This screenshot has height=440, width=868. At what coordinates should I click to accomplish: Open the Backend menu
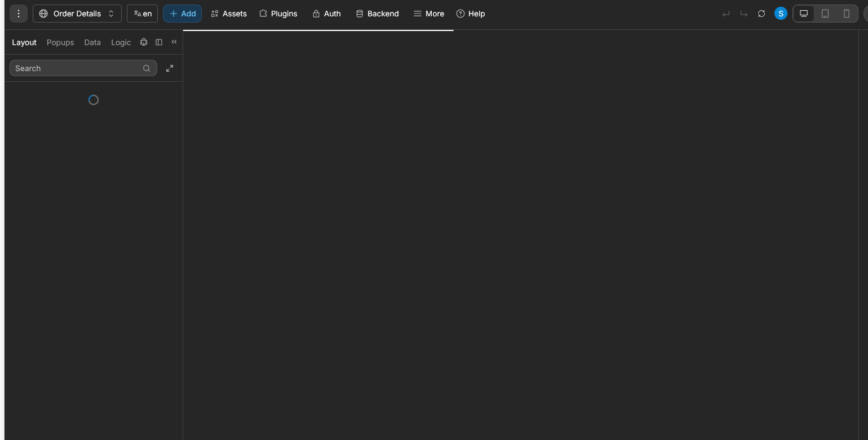coord(377,14)
